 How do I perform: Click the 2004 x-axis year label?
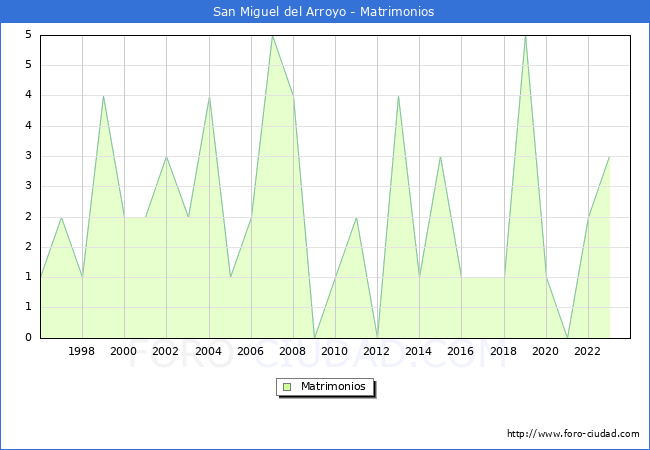208,351
